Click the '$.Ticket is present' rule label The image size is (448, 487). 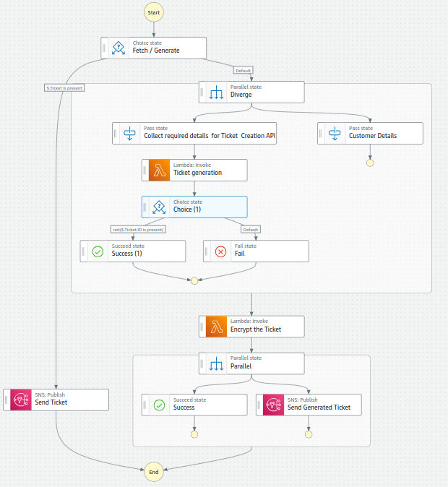tap(64, 88)
